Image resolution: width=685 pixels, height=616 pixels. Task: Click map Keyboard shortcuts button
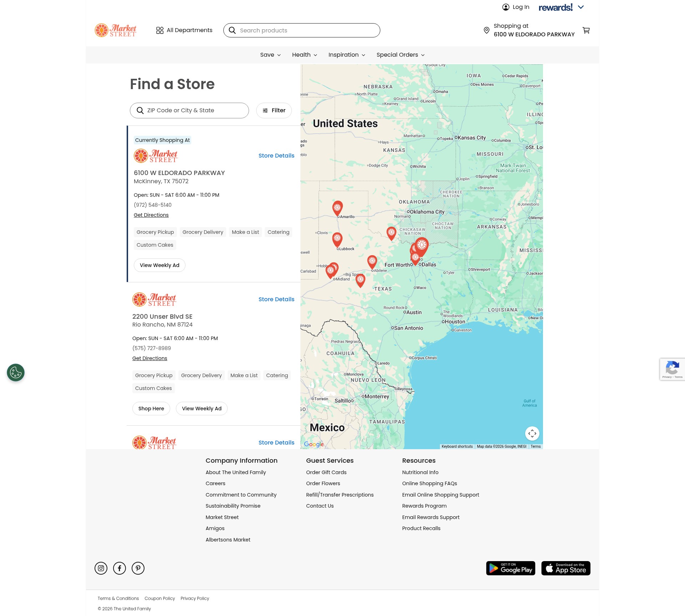[457, 446]
